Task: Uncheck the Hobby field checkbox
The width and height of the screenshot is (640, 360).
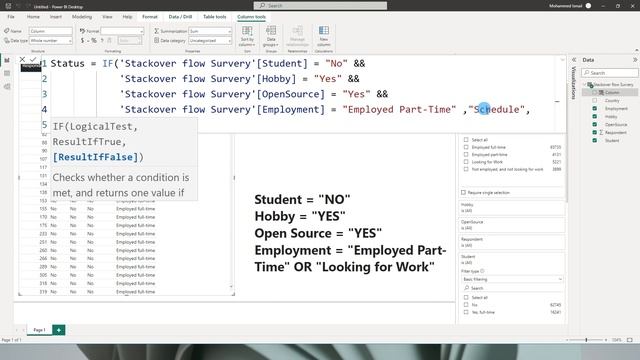Action: [x=595, y=116]
